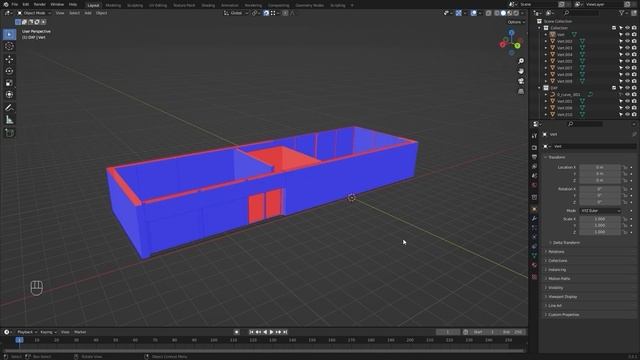This screenshot has height=360, width=640.
Task: Switch to the UV Editing workspace tab
Action: click(x=158, y=5)
